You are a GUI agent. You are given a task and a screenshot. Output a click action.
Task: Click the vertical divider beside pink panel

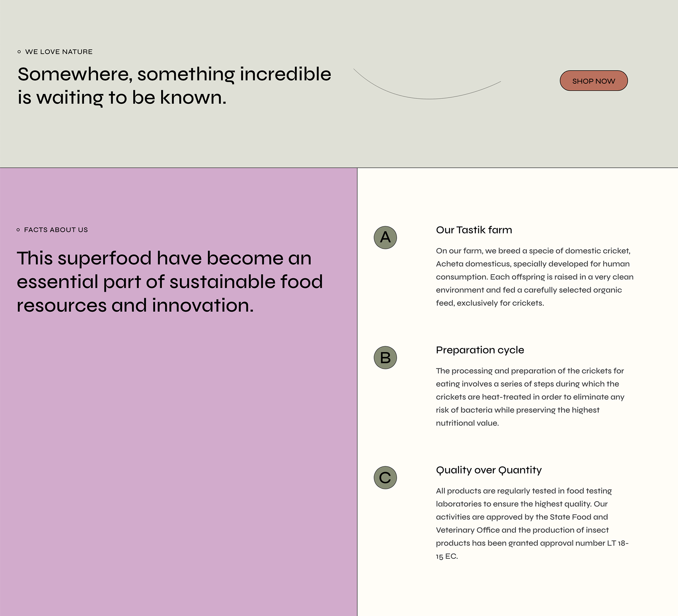[357, 392]
